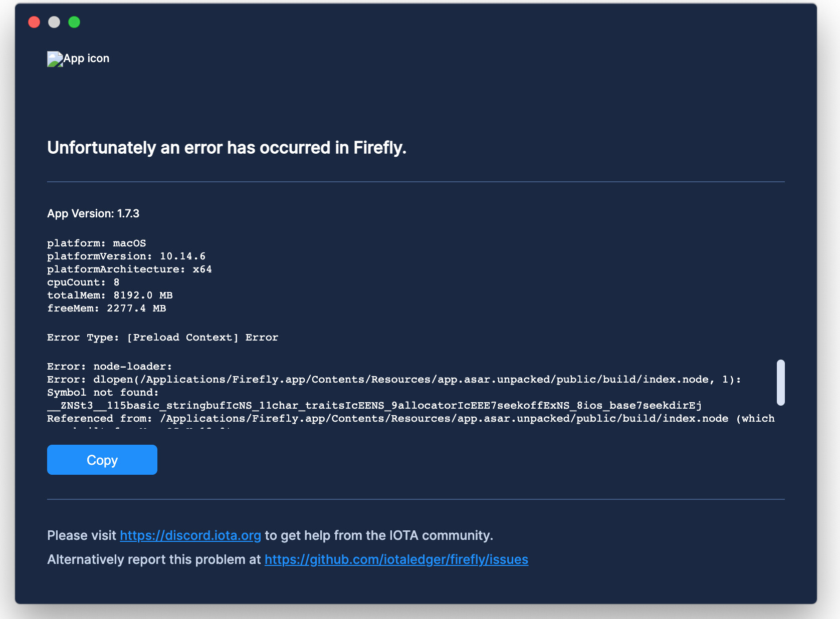Viewport: 840px width, 619px height.
Task: Copy the error details with Copy button
Action: tap(102, 460)
